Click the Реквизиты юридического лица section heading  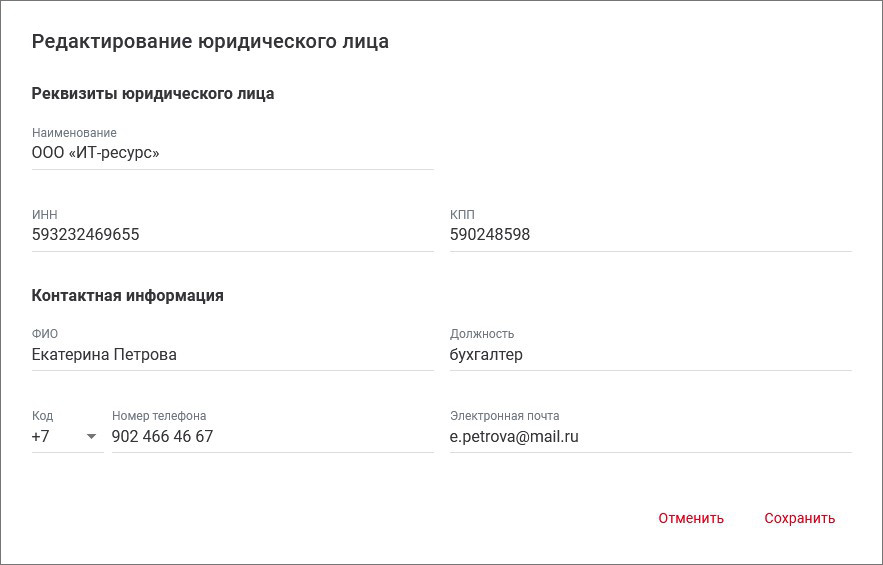153,94
